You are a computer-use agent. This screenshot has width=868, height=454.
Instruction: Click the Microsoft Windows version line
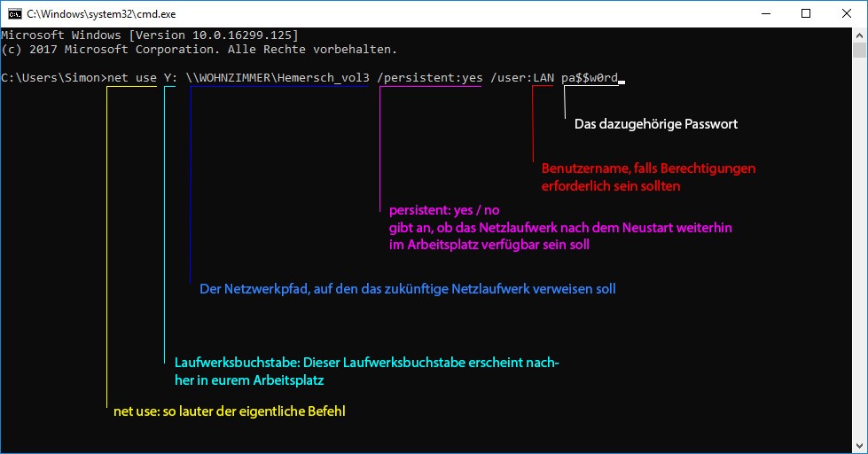point(149,35)
